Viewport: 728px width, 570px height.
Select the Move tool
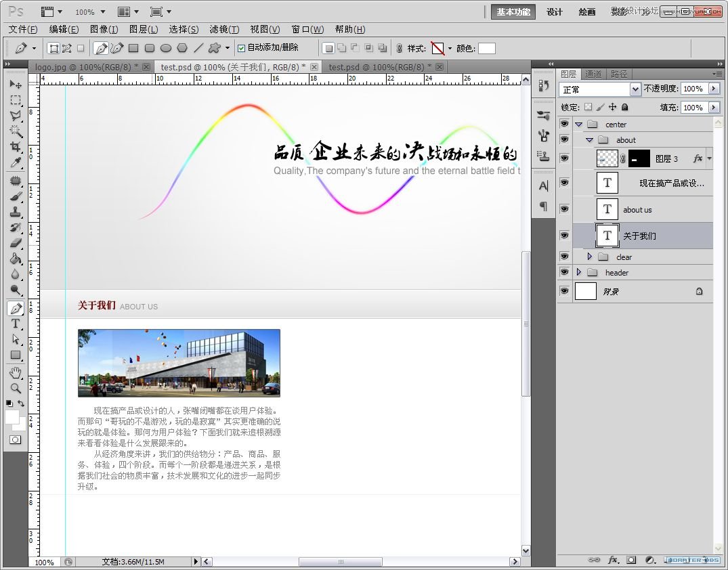click(x=16, y=85)
